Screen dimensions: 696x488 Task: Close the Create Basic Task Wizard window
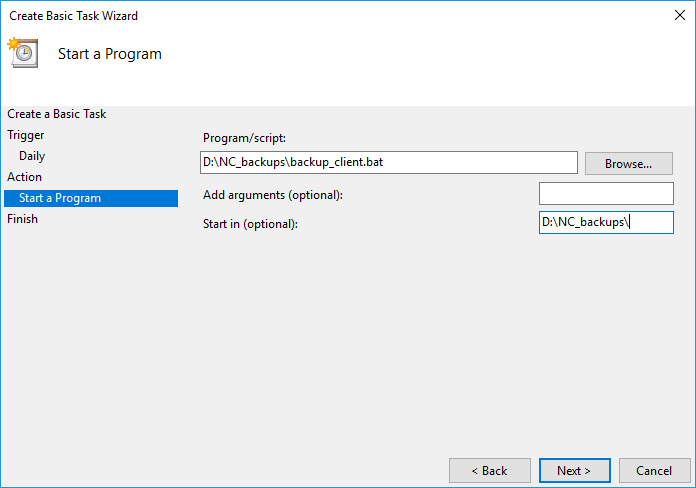680,15
